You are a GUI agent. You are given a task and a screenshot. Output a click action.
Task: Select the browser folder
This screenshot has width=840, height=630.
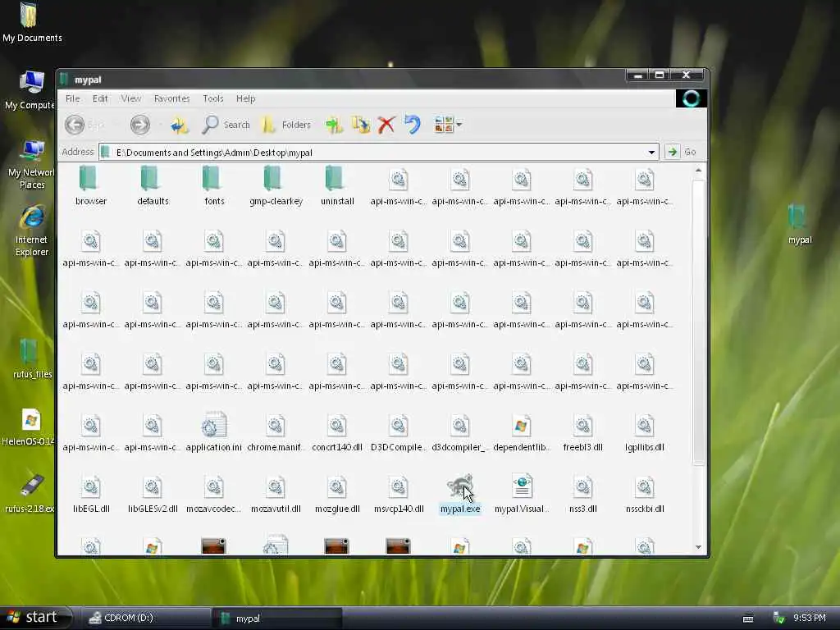point(90,185)
